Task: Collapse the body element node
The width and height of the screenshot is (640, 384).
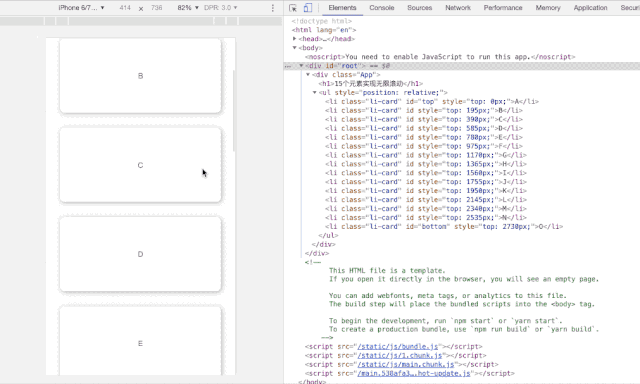Action: pos(294,48)
